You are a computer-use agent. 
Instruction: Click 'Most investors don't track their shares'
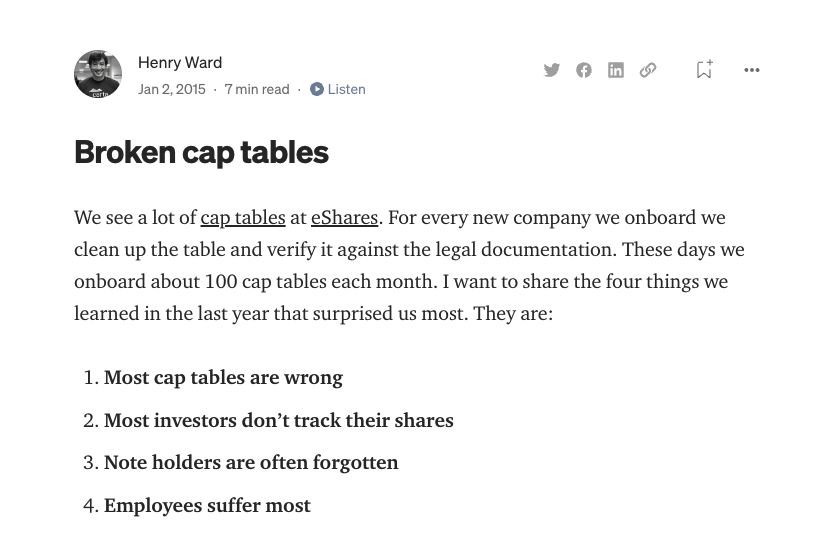coord(278,421)
